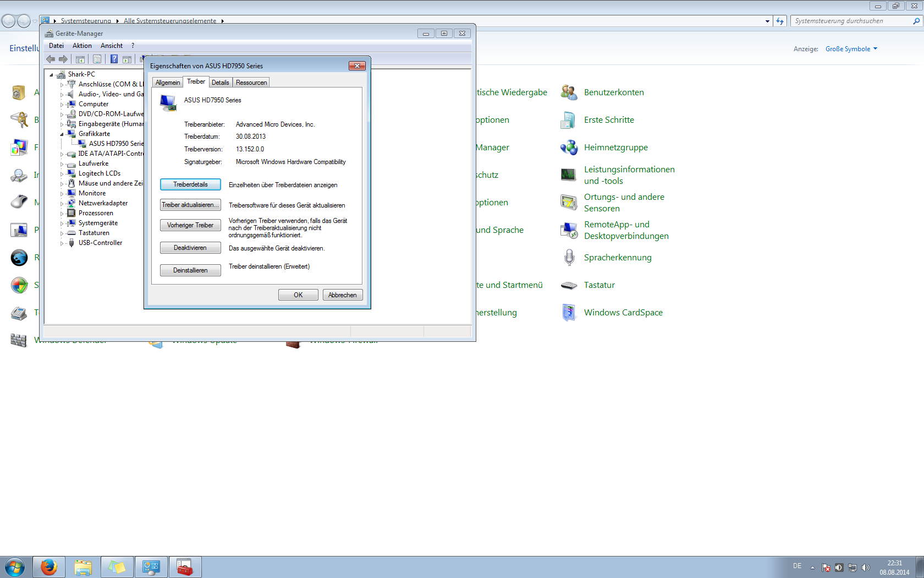
Task: Click the Heimnetzgruppe icon
Action: [569, 148]
